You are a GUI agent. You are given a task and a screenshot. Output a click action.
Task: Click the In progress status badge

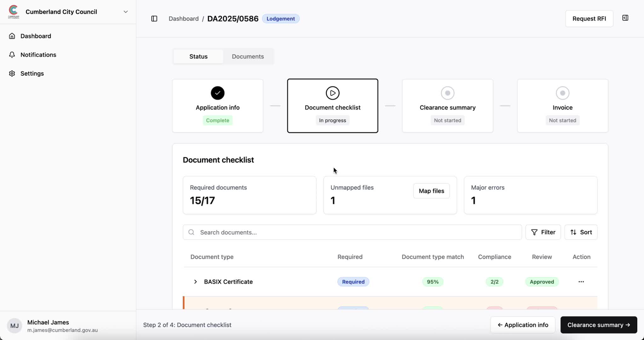pyautogui.click(x=333, y=120)
